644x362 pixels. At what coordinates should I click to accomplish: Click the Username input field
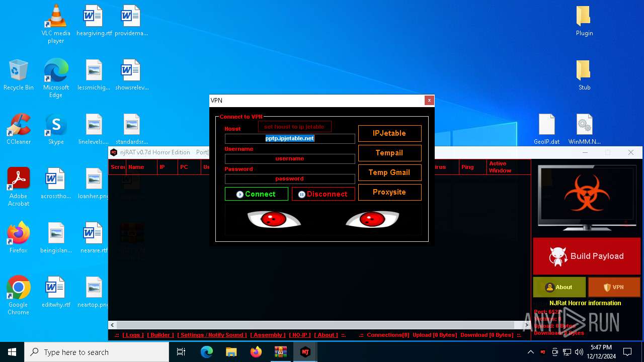(x=290, y=158)
